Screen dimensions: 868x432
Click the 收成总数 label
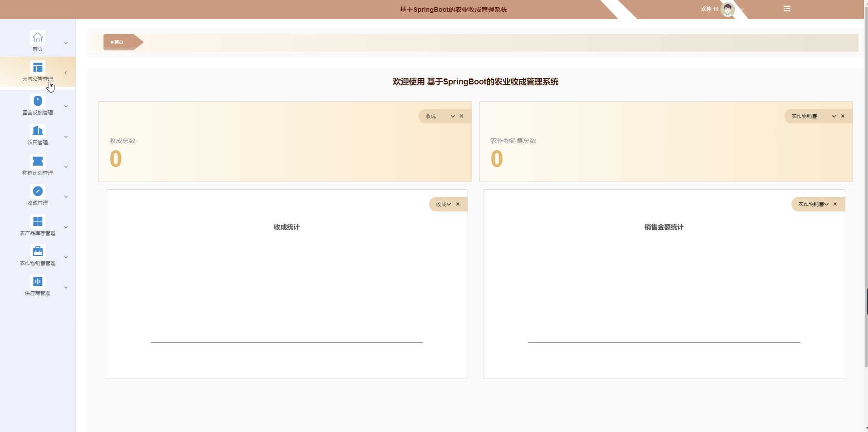click(123, 141)
